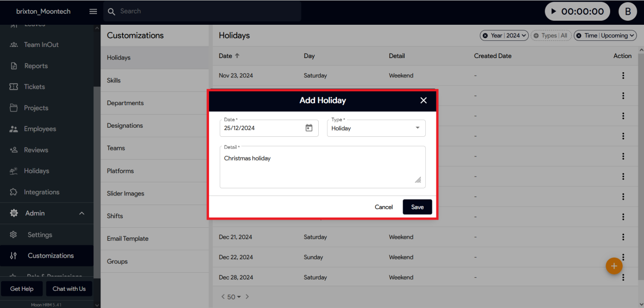
Task: Select the Departments customization tab
Action: [x=125, y=103]
